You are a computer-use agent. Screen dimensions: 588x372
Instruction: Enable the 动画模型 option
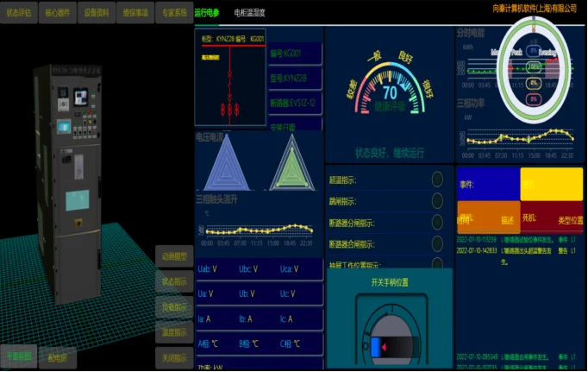coord(174,256)
